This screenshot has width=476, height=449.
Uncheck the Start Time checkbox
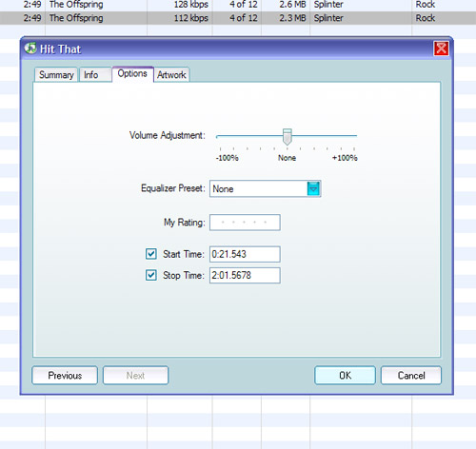pos(151,254)
